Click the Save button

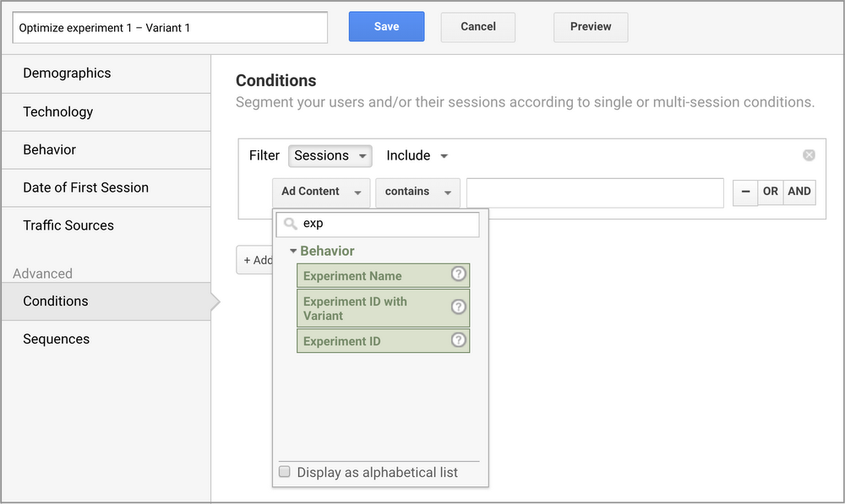tap(386, 26)
